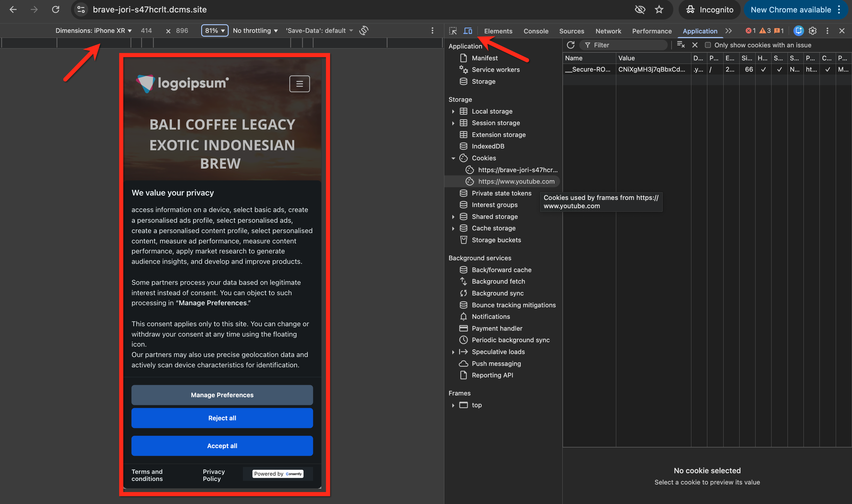Viewport: 852px width, 504px height.
Task: Click the Manage Preferences button
Action: (222, 395)
